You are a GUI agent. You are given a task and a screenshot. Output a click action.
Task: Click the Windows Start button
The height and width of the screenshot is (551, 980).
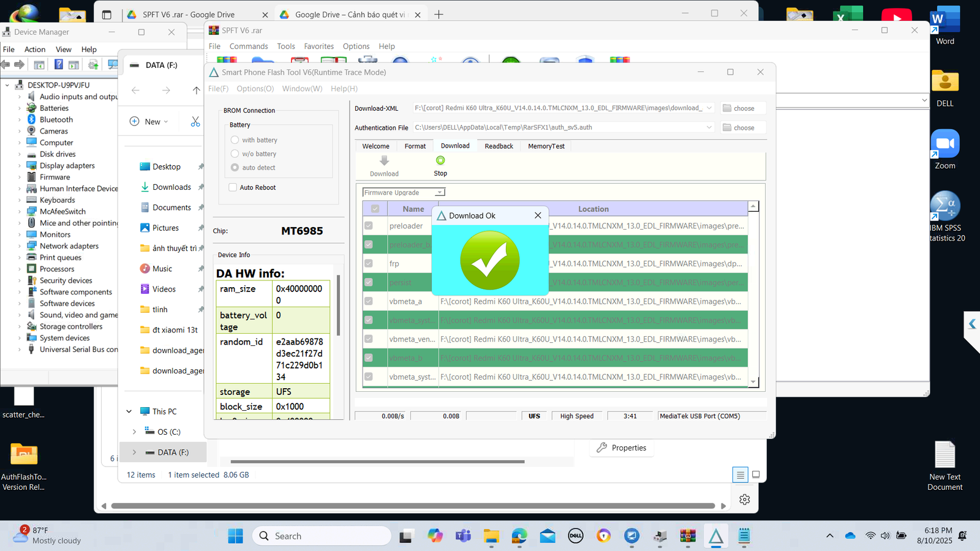[235, 536]
